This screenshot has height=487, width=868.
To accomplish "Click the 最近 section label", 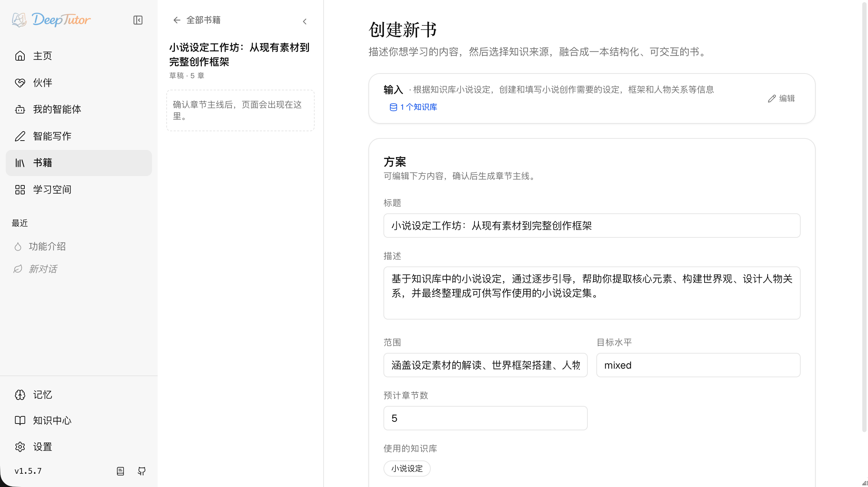I will pos(20,223).
